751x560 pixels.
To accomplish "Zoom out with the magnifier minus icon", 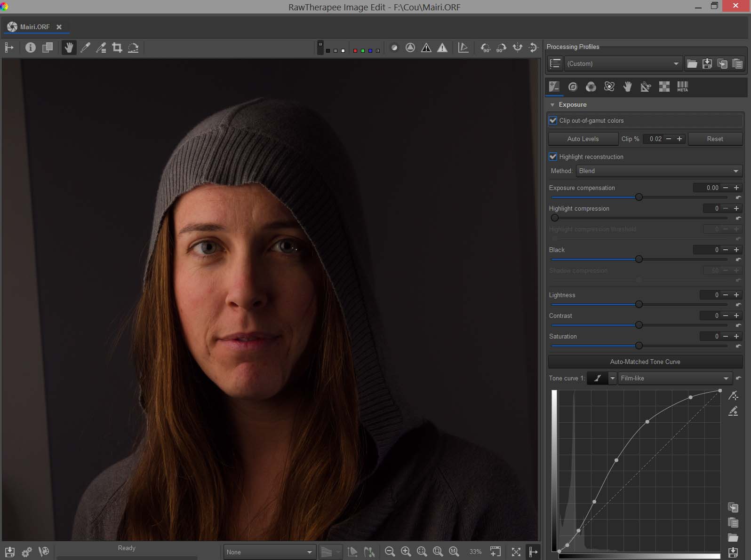I will 390,552.
